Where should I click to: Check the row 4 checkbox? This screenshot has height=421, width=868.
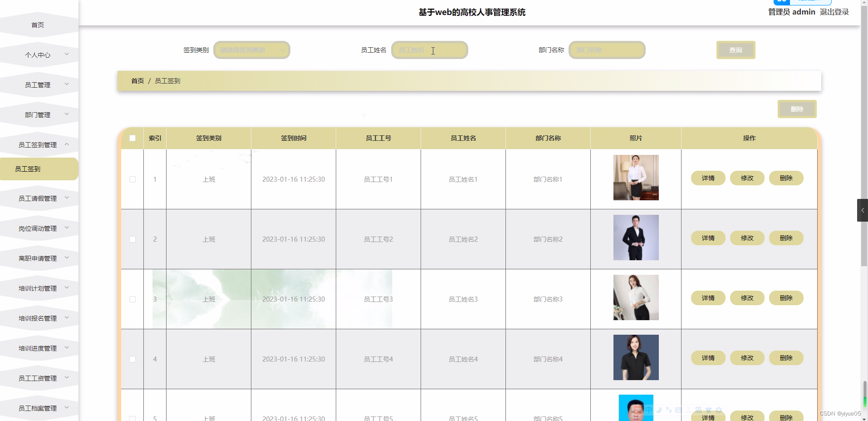(132, 359)
